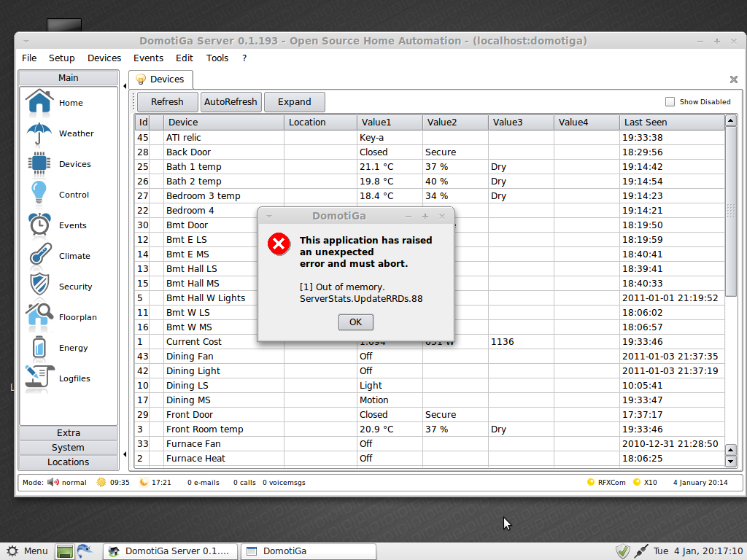
Task: Expand the System sidebar section
Action: coord(69,448)
